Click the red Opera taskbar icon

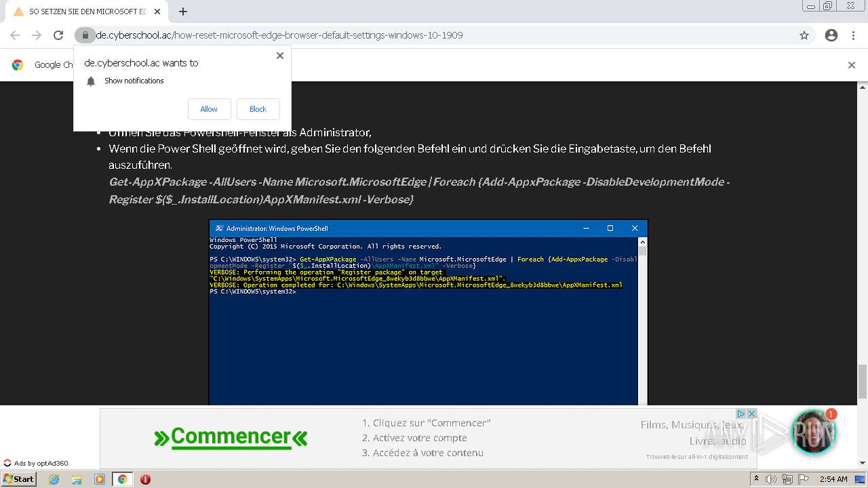(145, 479)
